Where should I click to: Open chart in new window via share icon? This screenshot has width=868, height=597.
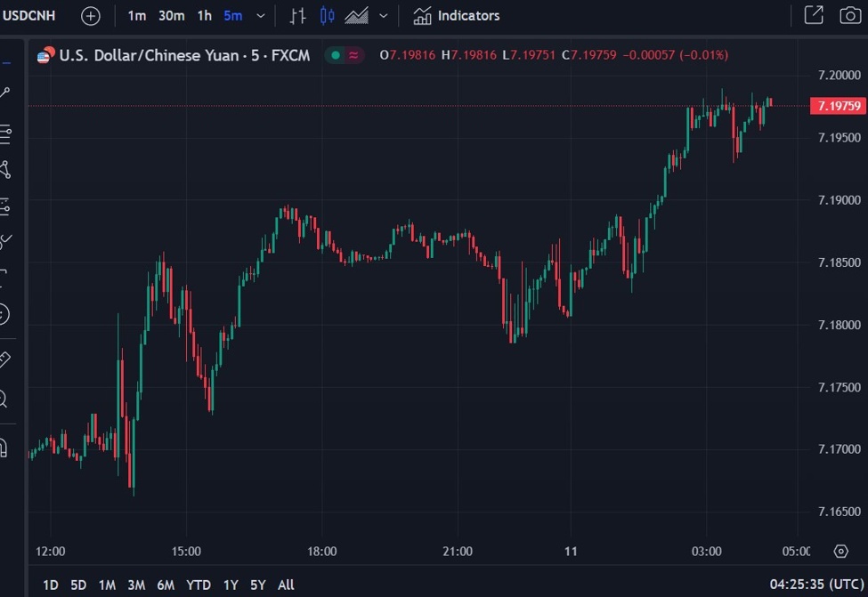813,15
